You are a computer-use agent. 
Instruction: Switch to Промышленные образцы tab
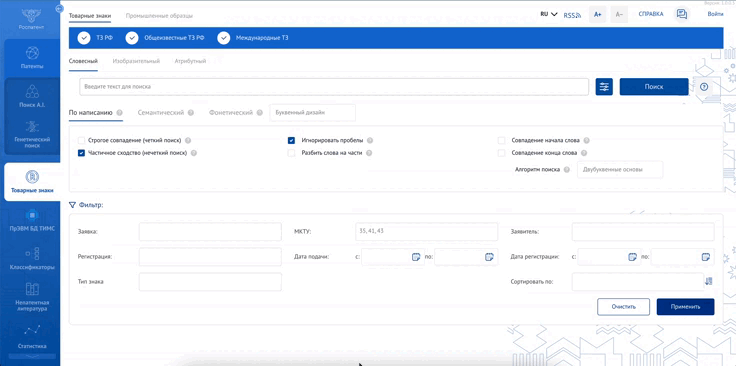coord(159,15)
